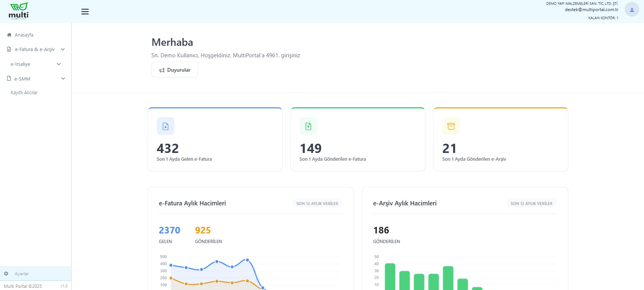Image resolution: width=644 pixels, height=290 pixels.
Task: Open the user profile avatar
Action: [x=632, y=10]
